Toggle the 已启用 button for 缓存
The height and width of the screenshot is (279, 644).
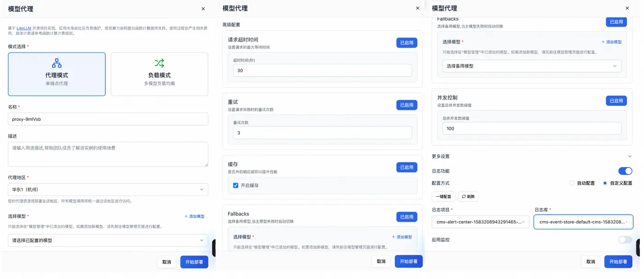pyautogui.click(x=407, y=167)
